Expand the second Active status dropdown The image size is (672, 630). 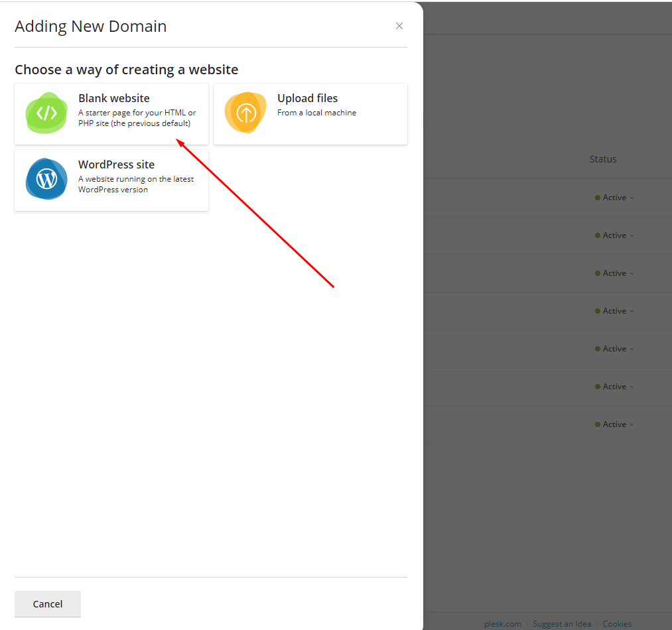click(614, 235)
